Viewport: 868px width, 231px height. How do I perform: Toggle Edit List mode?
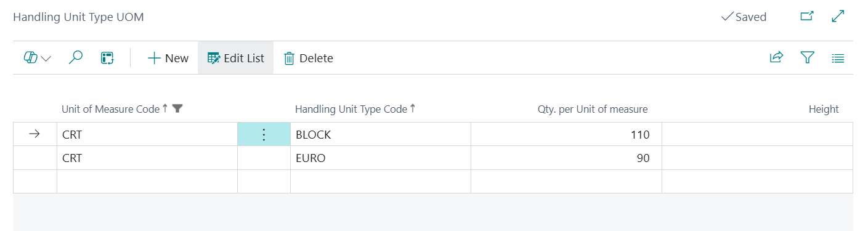[x=236, y=58]
